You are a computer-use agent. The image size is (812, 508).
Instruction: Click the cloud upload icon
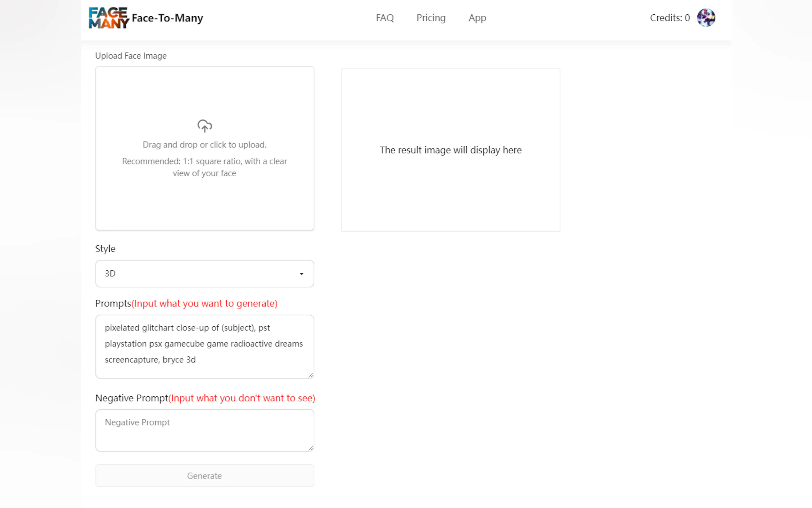pos(204,126)
